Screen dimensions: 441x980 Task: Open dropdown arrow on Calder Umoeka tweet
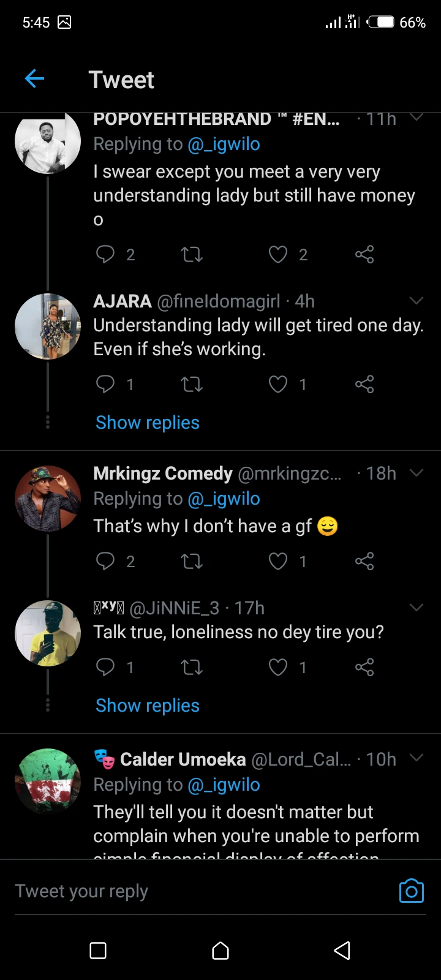417,758
